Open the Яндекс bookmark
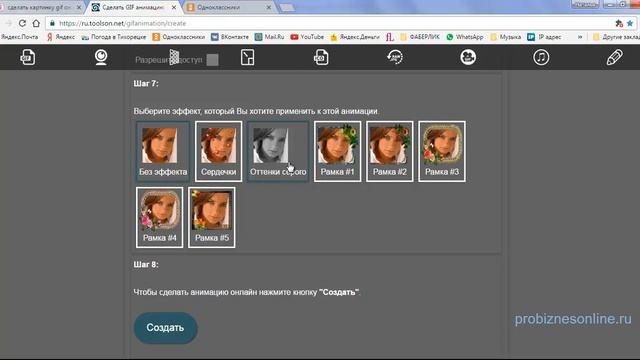Viewport: 640px width, 360px height. pyautogui.click(x=60, y=37)
